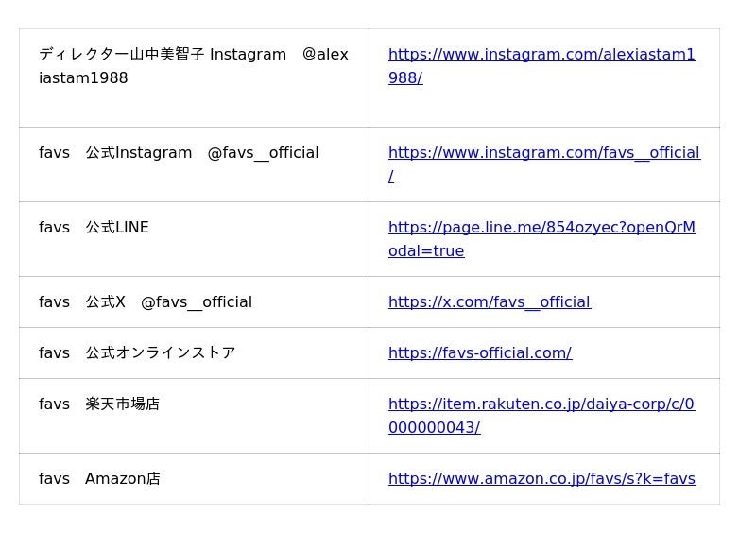Click the 公式Instagram label text
The image size is (756, 533).
(138, 153)
